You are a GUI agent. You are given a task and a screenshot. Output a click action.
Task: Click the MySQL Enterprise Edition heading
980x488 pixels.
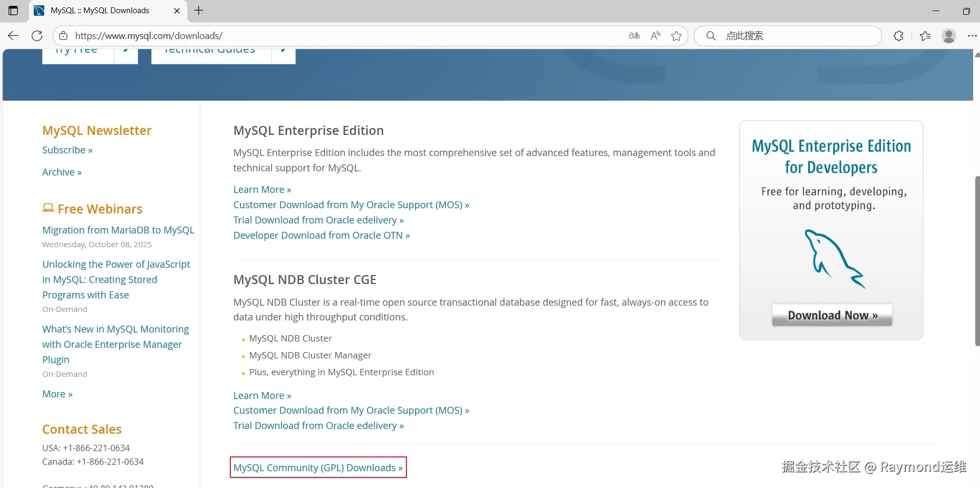pos(308,131)
